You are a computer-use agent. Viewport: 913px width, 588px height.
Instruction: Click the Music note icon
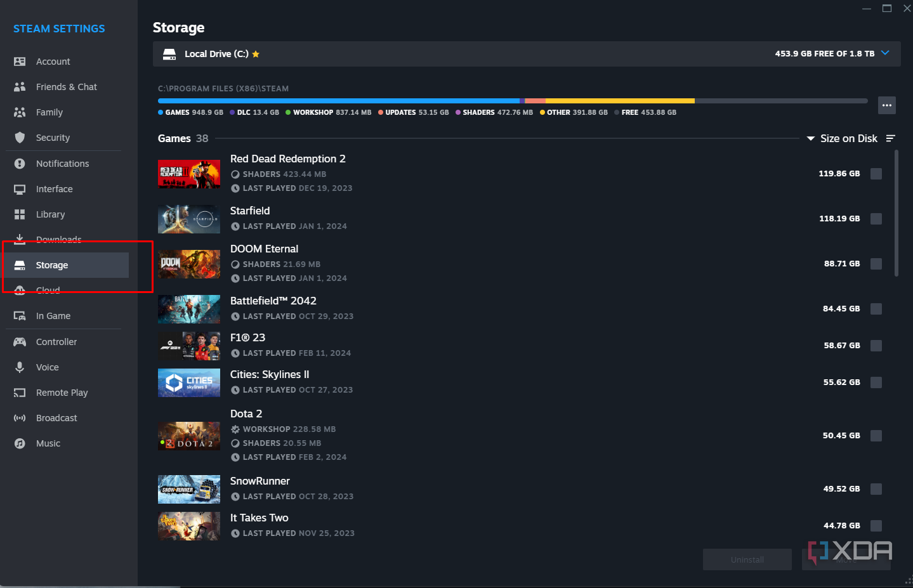[x=20, y=443]
